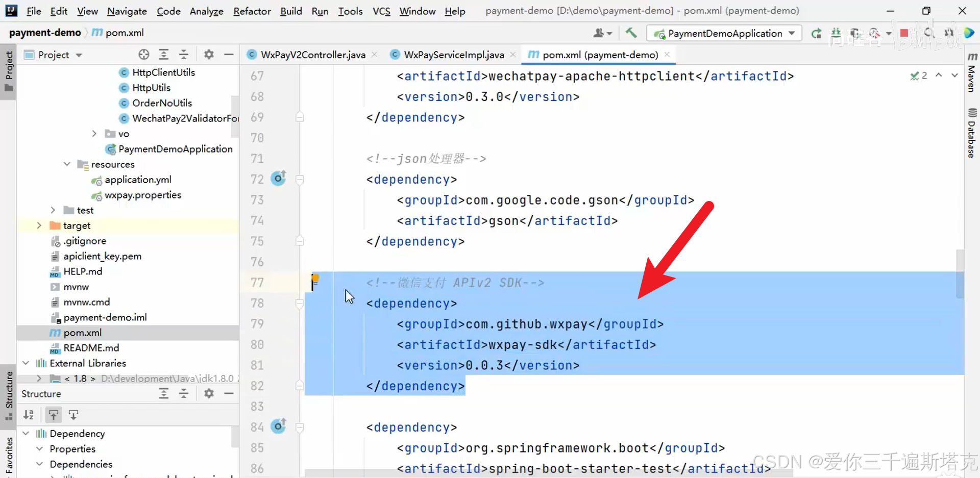Click Collapse All in Project panel
980x478 pixels.
point(184,55)
